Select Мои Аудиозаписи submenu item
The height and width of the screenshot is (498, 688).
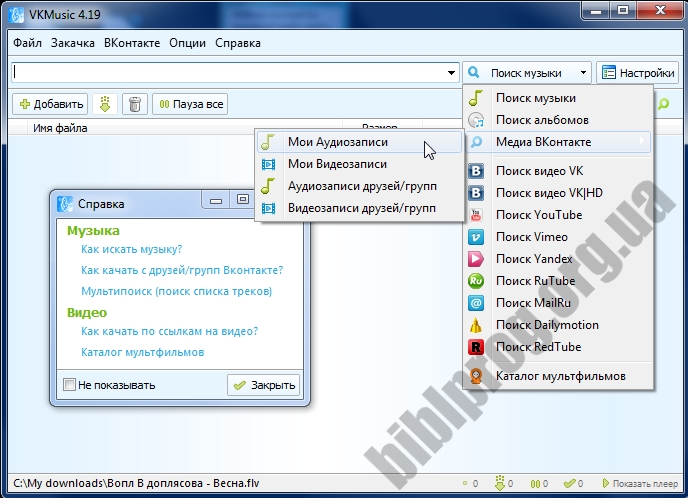point(359,142)
